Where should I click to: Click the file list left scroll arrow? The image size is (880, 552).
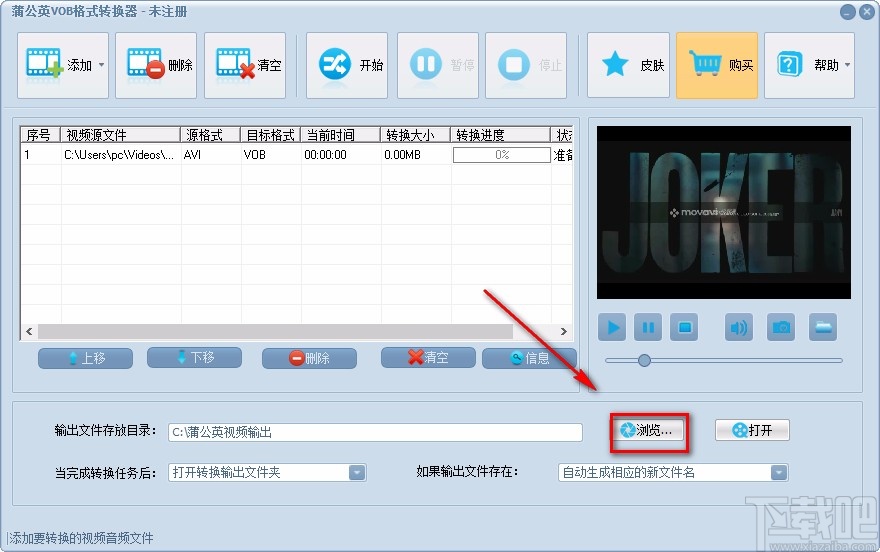[x=29, y=332]
